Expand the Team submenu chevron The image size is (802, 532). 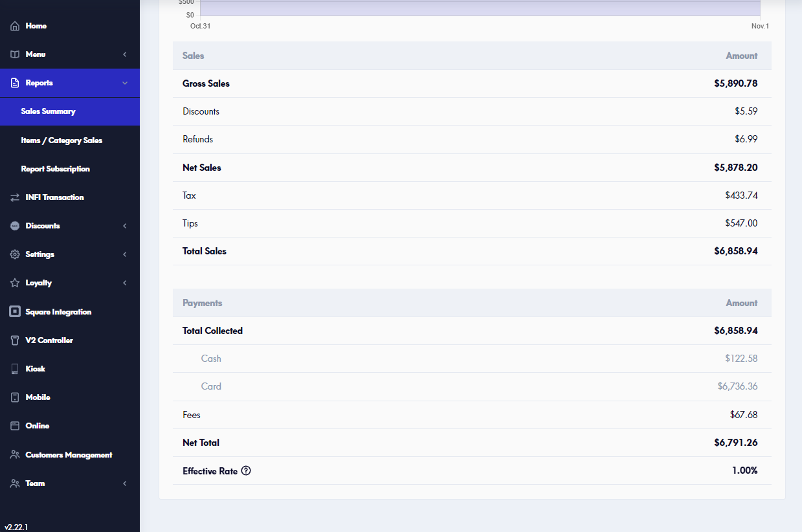click(x=125, y=483)
